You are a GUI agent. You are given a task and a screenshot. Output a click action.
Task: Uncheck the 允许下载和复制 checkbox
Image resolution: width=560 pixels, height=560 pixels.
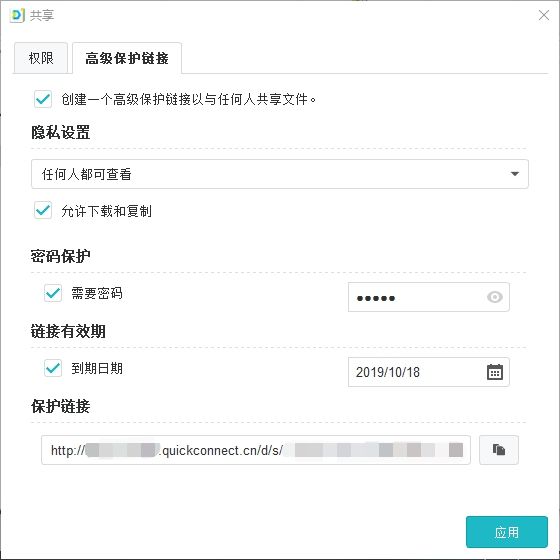click(x=43, y=210)
